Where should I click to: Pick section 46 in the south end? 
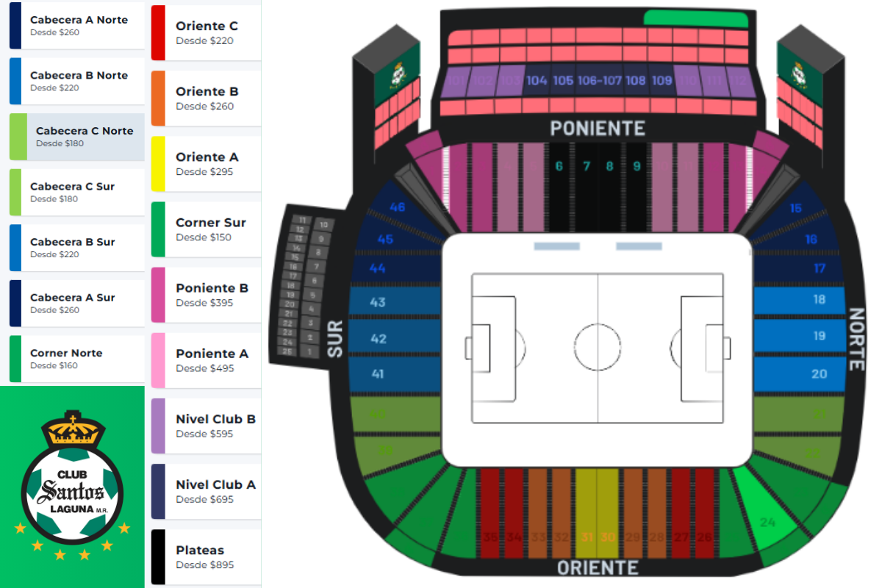pos(398,207)
